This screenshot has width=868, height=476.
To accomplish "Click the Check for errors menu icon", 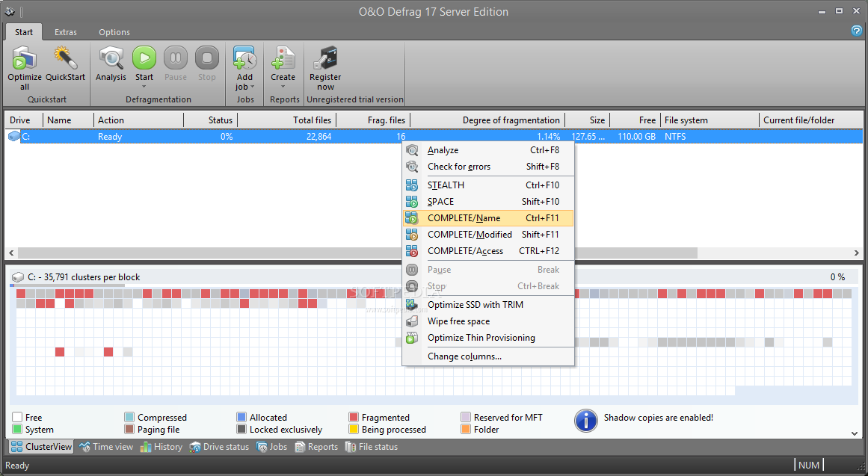I will [412, 167].
